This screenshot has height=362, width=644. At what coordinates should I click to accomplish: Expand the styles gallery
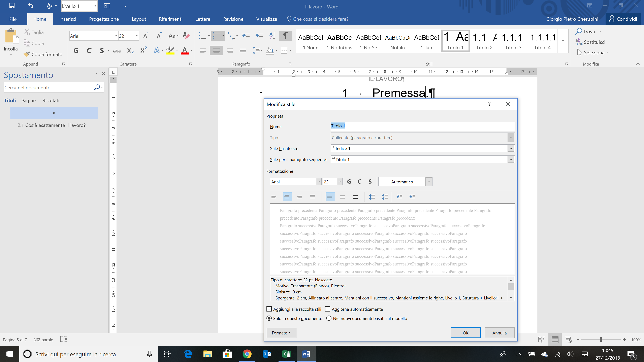pyautogui.click(x=563, y=41)
